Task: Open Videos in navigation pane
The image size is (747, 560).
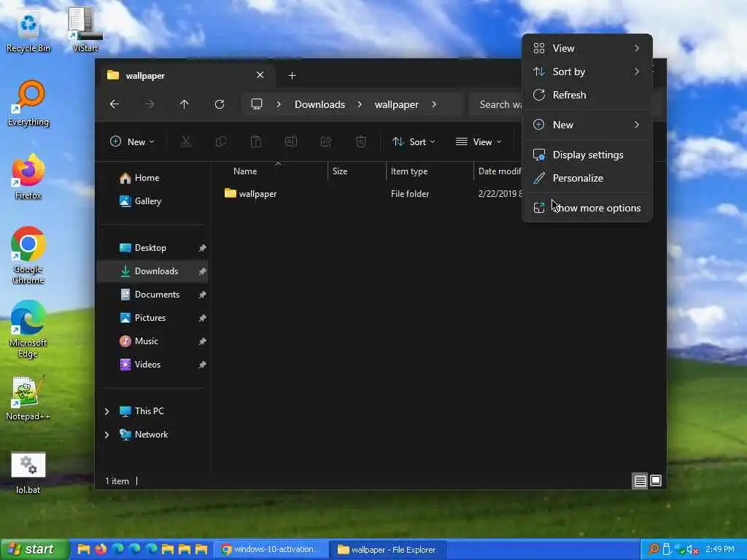Action: point(153,365)
